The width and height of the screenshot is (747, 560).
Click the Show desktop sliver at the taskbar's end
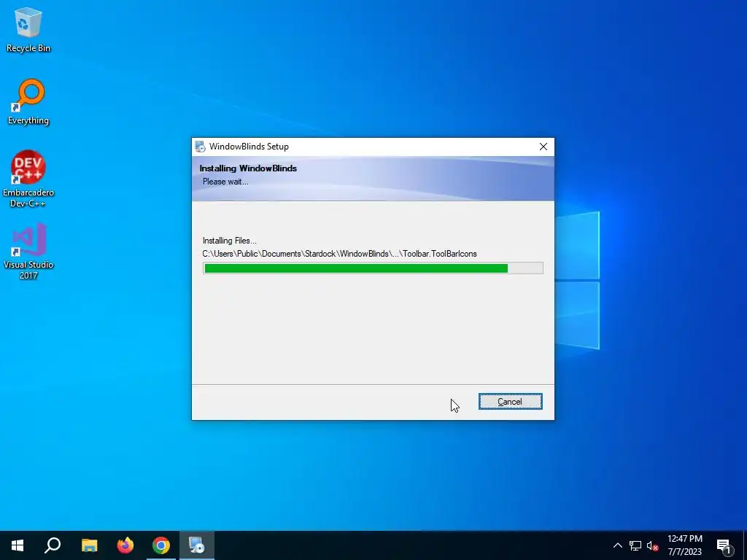point(745,545)
